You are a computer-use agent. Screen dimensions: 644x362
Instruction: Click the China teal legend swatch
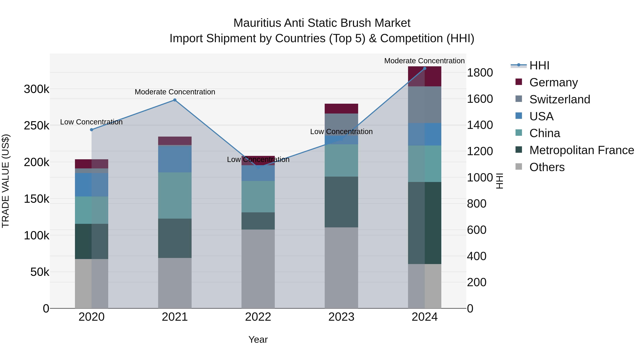tap(519, 133)
